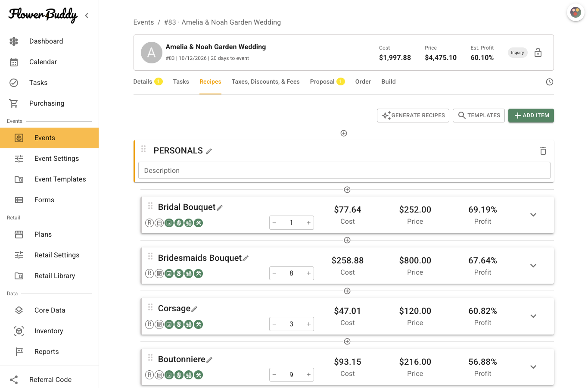
Task: Switch to the Details tab
Action: (148, 81)
